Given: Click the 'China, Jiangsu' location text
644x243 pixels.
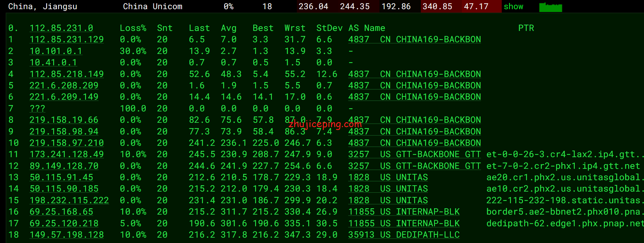Looking at the screenshot, I should (x=43, y=7).
